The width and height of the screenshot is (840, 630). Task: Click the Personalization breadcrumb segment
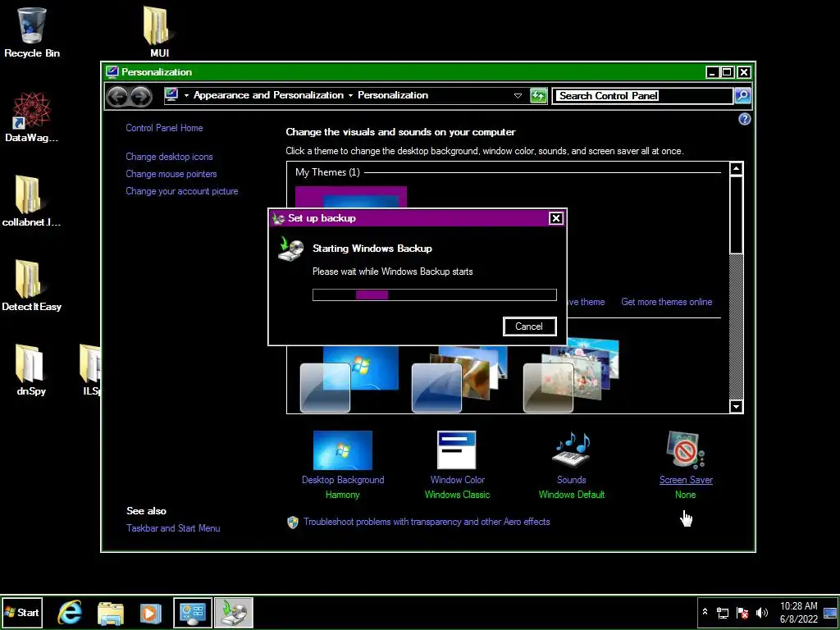tap(393, 95)
